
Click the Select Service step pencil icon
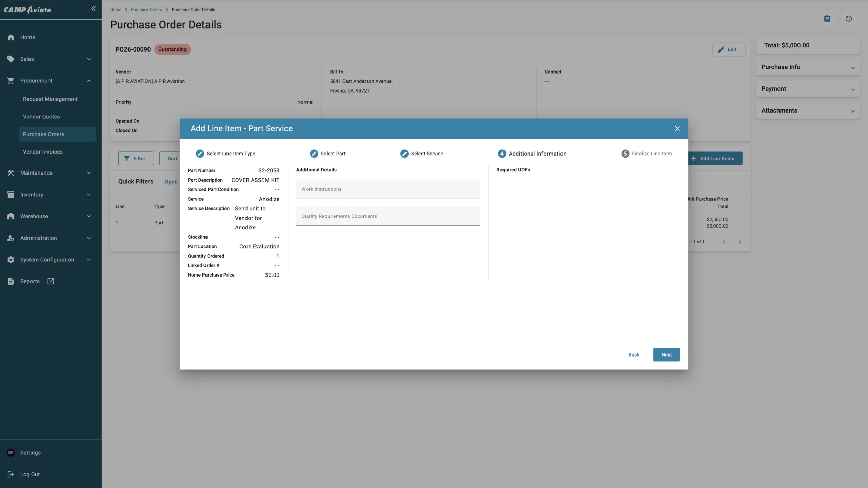pos(404,154)
